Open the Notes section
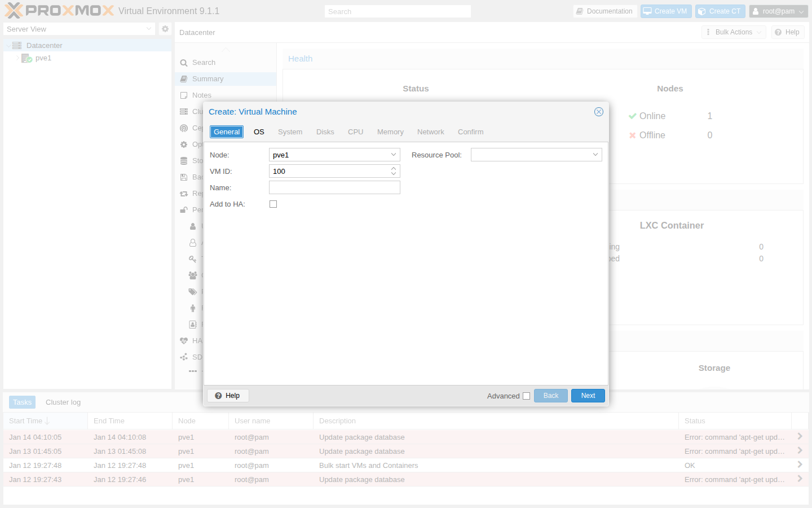This screenshot has height=508, width=812. coord(184,95)
